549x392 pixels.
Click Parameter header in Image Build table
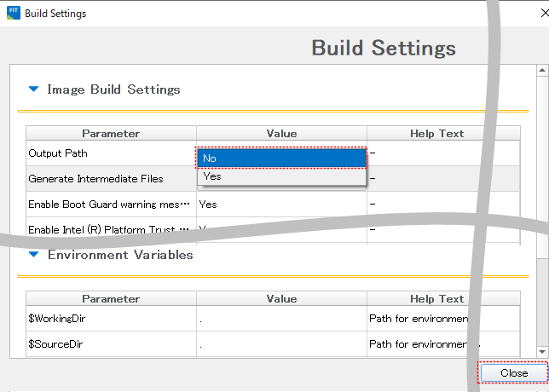(x=111, y=133)
